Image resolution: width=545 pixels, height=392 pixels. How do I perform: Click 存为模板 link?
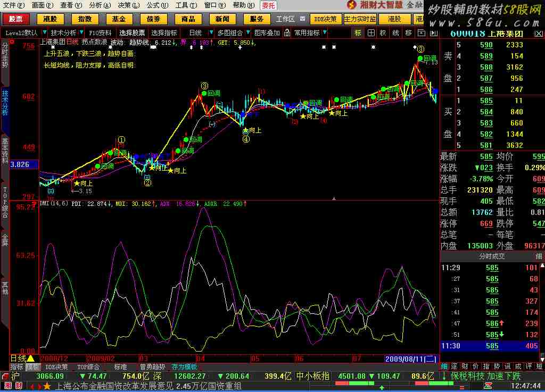point(184,367)
